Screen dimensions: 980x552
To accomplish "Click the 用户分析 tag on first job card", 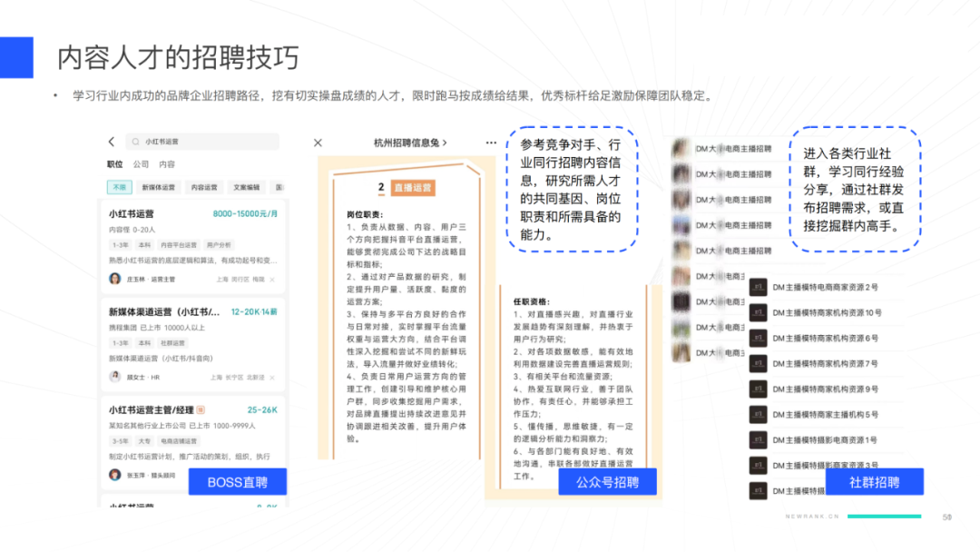I will pyautogui.click(x=218, y=245).
